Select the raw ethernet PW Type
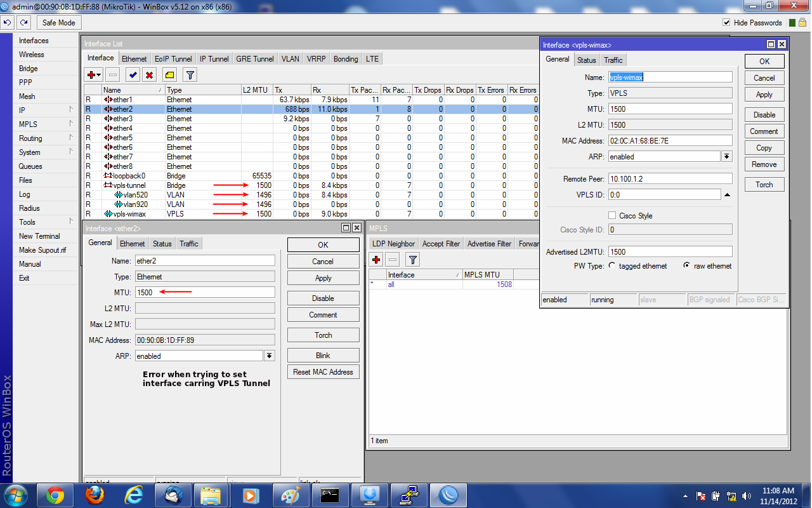This screenshot has height=508, width=812. point(686,266)
